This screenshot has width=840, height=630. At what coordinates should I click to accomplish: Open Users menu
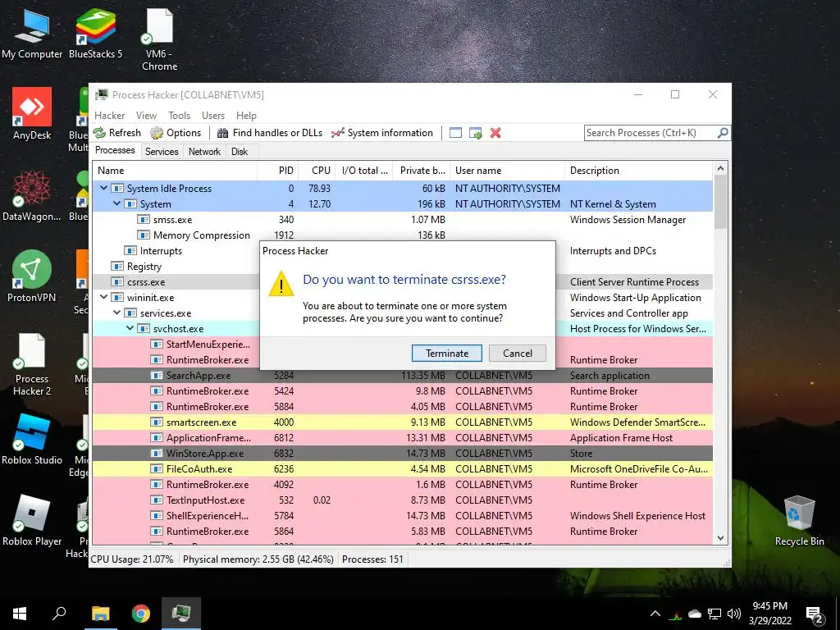click(x=213, y=115)
